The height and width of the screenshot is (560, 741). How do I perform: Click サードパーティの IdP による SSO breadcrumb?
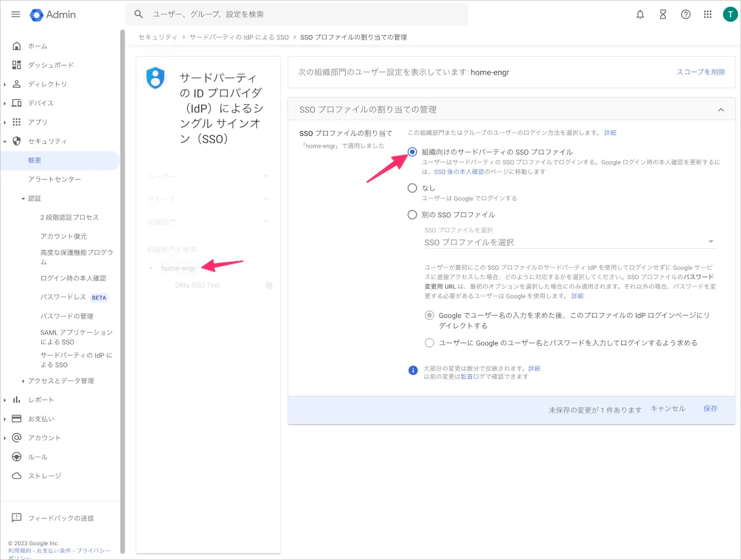239,38
